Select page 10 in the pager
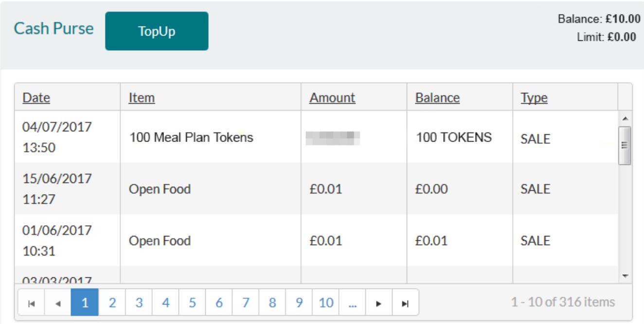Image resolution: width=644 pixels, height=324 pixels. pyautogui.click(x=325, y=303)
